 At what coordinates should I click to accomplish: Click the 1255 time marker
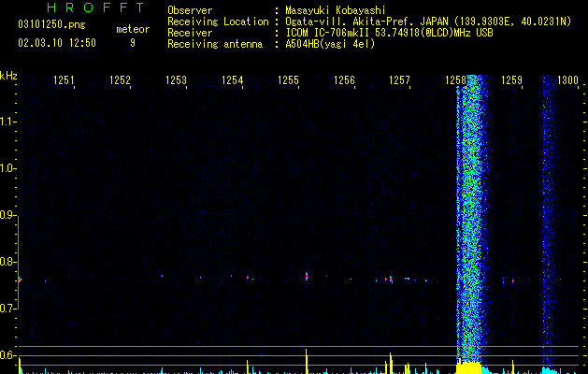288,80
